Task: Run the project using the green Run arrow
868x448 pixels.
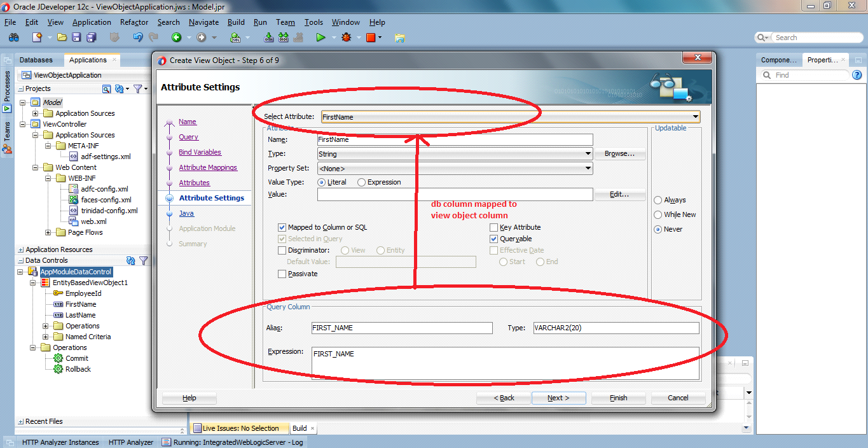Action: pos(321,37)
